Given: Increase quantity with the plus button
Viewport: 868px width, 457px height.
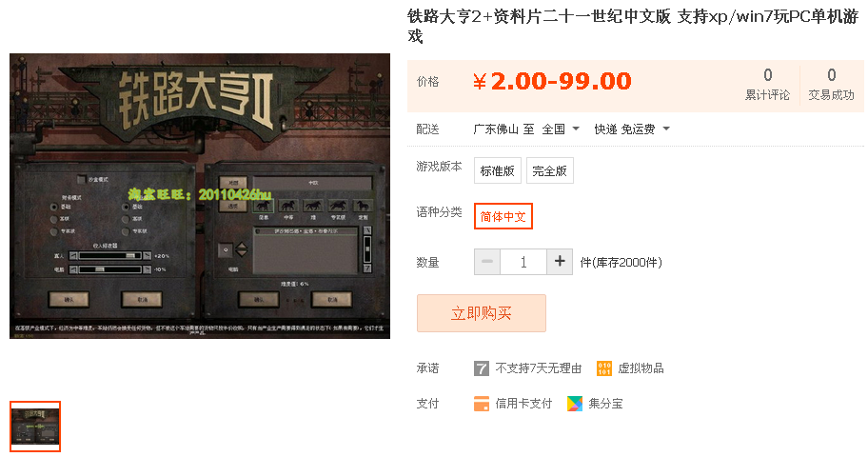Looking at the screenshot, I should pyautogui.click(x=560, y=262).
